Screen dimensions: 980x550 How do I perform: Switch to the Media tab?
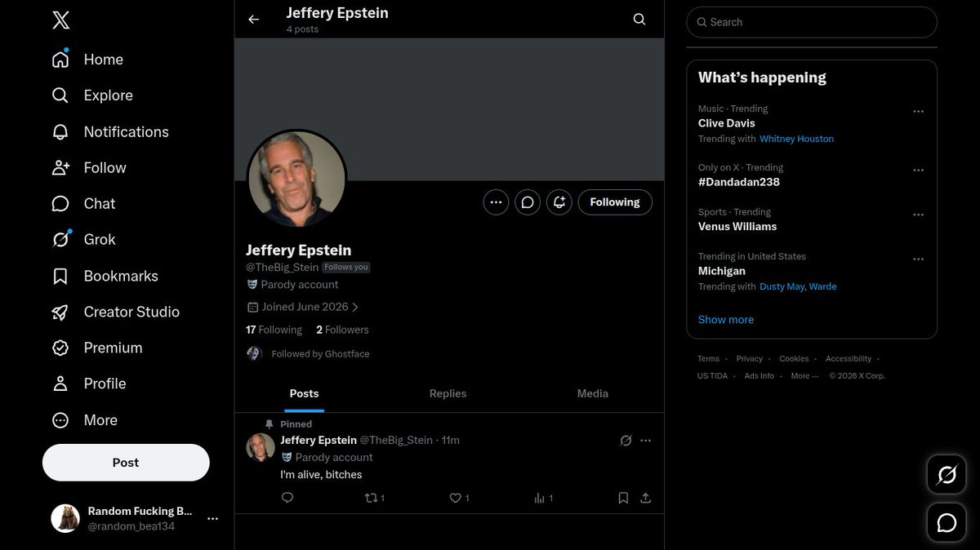point(593,393)
